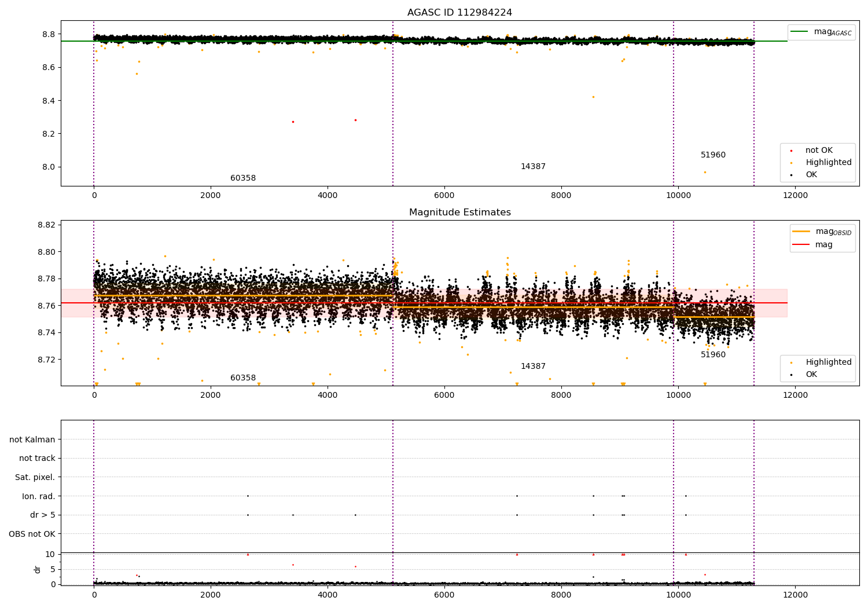This screenshot has width=868, height=608.
Task: Click the 'OBS not OK' axis label
Action: [x=32, y=534]
